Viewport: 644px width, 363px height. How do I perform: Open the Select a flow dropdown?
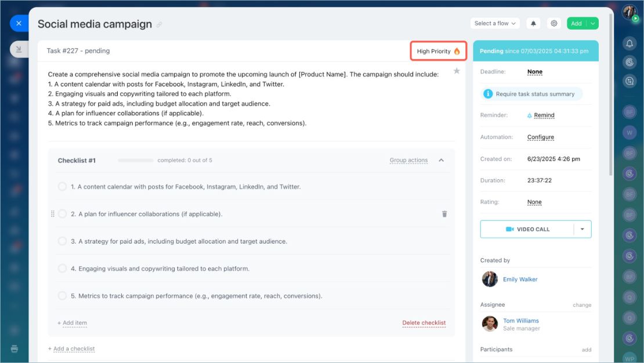495,23
